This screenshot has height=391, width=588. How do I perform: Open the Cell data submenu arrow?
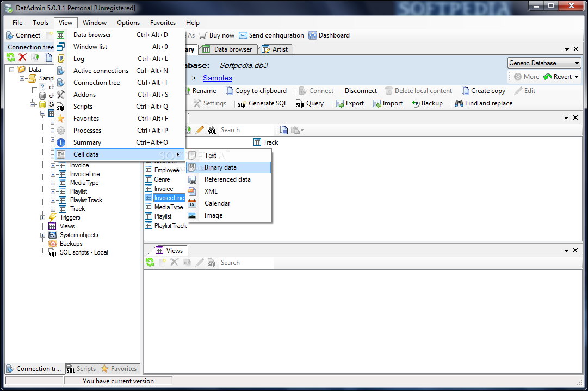pos(178,154)
